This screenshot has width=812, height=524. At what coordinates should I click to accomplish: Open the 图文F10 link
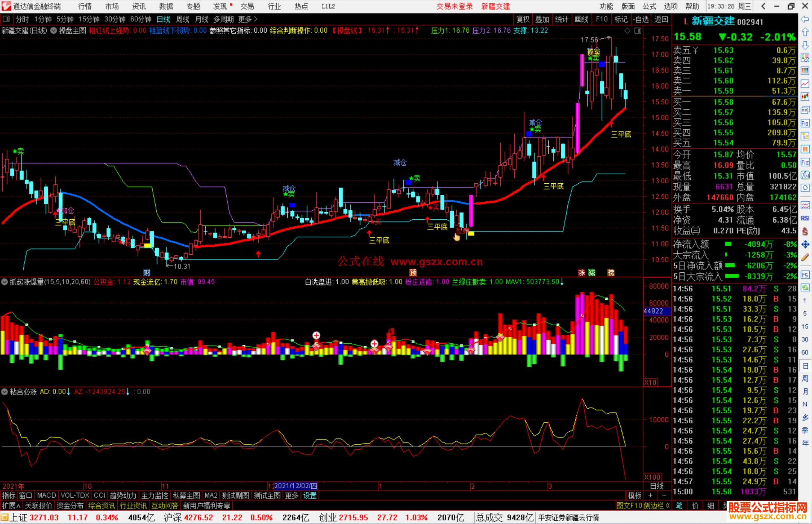629,506
